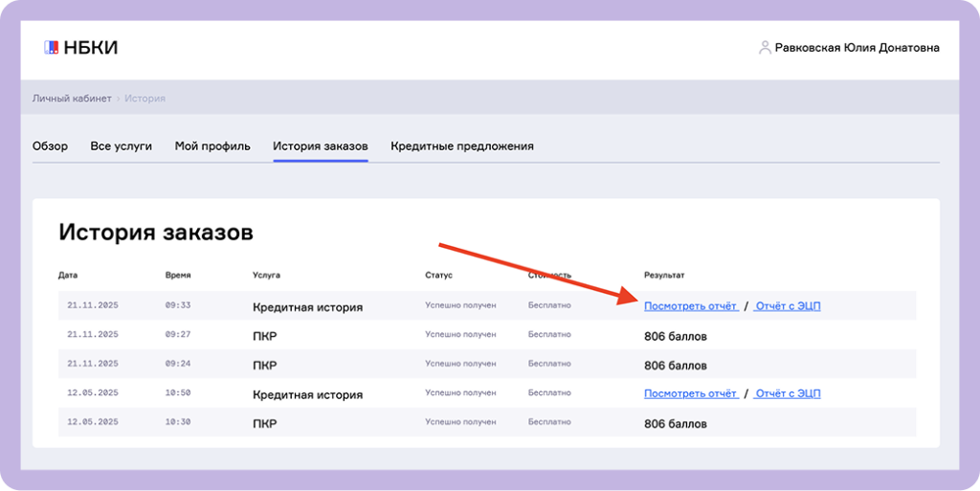980x491 pixels.
Task: Select 806 баллов result in the 09:27 row
Action: tap(676, 336)
